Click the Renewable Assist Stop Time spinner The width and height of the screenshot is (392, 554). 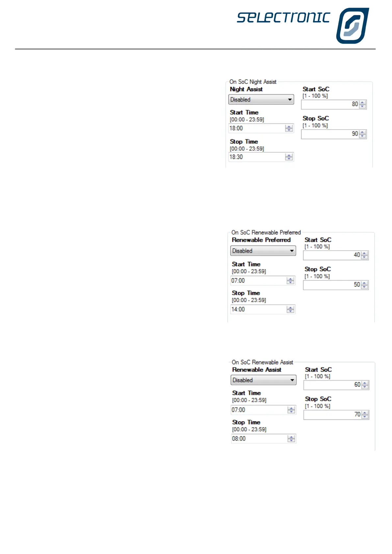click(x=291, y=439)
